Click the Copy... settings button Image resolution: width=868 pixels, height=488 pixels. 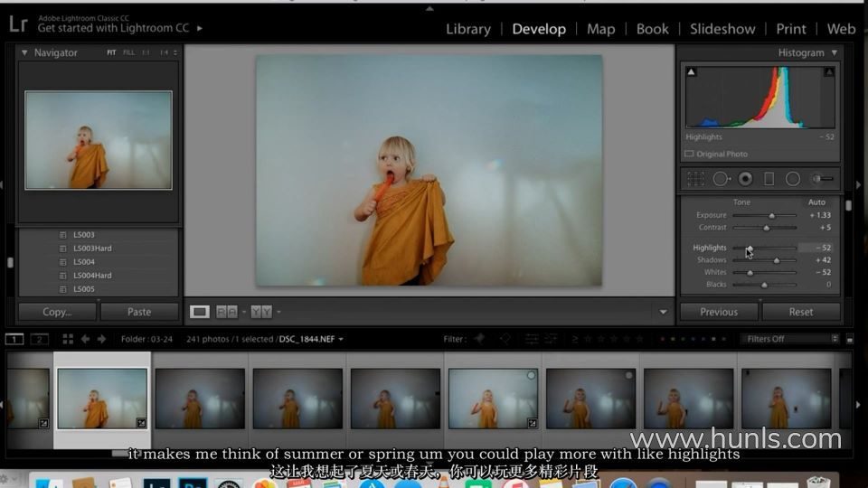[x=57, y=312]
